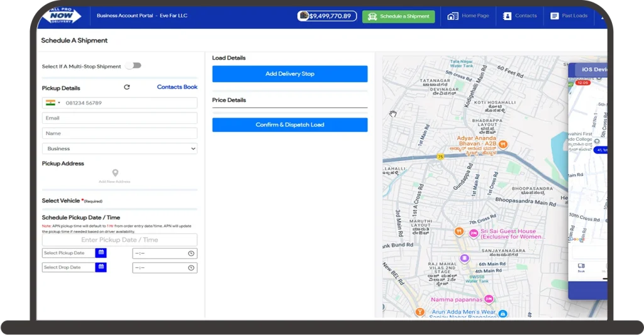
Task: Click the Add New Address pin icon
Action: pyautogui.click(x=115, y=173)
